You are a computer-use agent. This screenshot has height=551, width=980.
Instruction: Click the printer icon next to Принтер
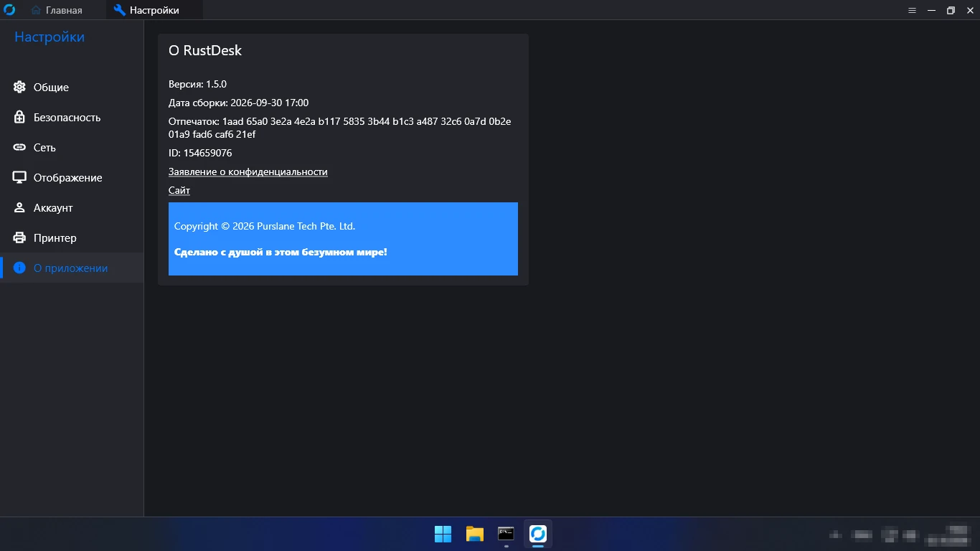point(19,238)
